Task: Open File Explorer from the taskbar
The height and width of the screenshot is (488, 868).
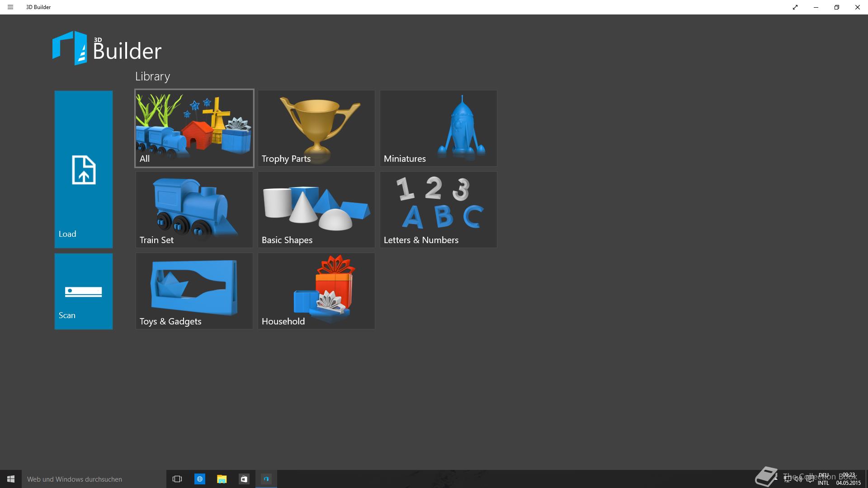Action: coord(222,479)
